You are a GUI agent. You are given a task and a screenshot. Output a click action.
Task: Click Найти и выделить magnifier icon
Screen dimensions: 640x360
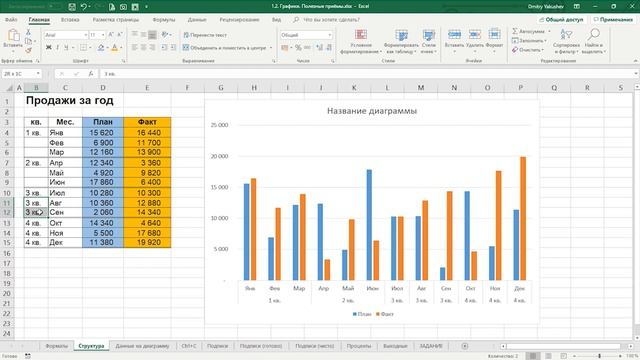click(594, 35)
